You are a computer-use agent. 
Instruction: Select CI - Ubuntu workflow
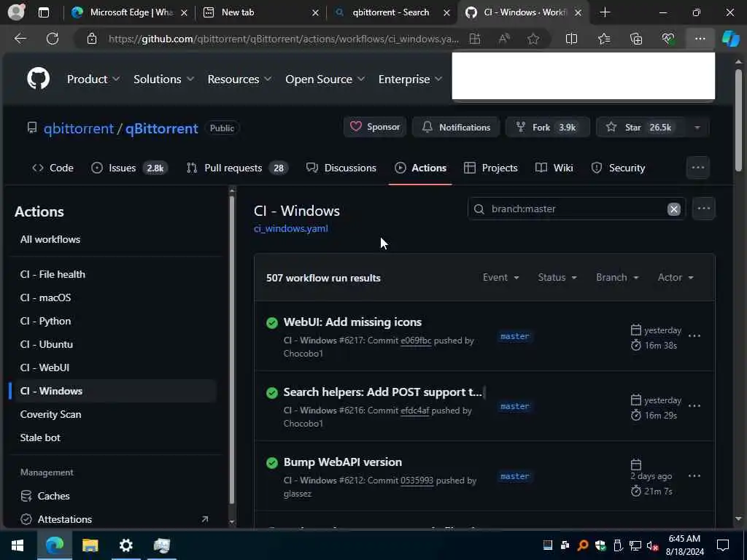[47, 344]
